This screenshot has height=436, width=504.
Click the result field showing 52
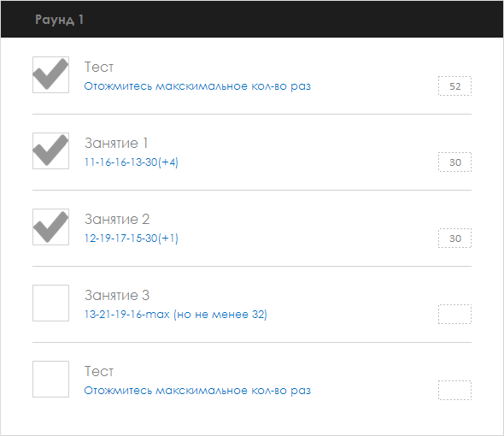pos(454,85)
